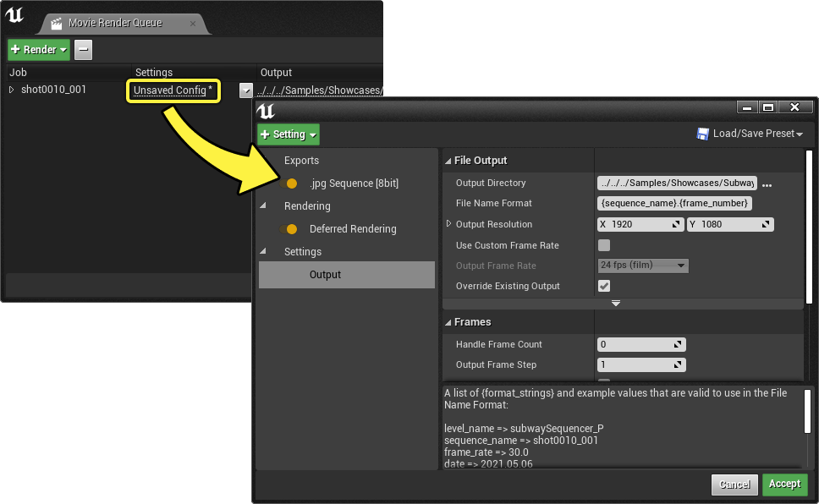Viewport: 819px width, 504px height.
Task: Expand the Output Resolution disclosure triangle
Action: point(448,224)
